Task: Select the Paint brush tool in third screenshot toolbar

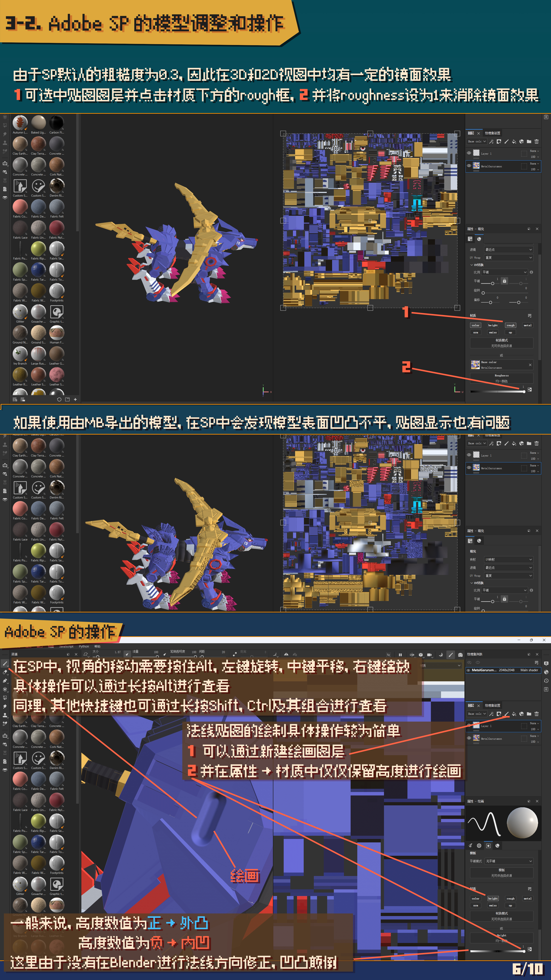Action: click(5, 664)
